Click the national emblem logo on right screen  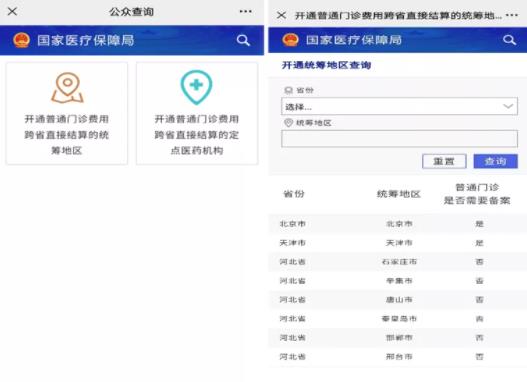coord(290,40)
